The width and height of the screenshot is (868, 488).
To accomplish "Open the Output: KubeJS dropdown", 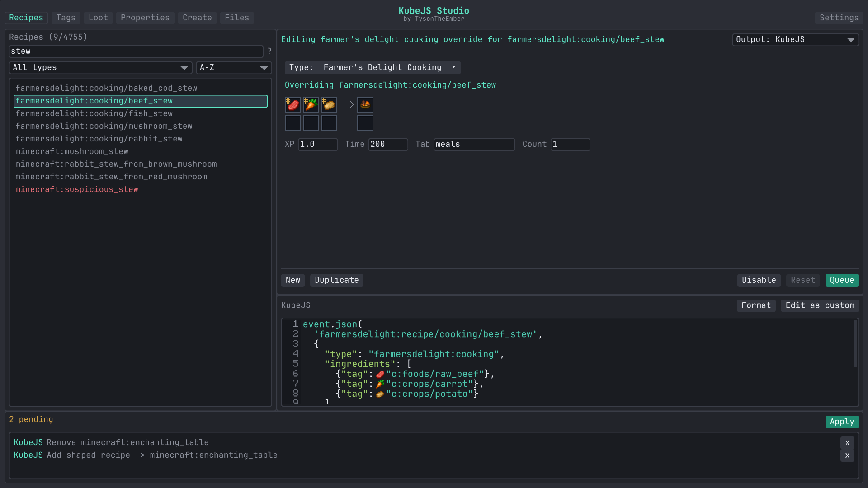I will coord(795,40).
